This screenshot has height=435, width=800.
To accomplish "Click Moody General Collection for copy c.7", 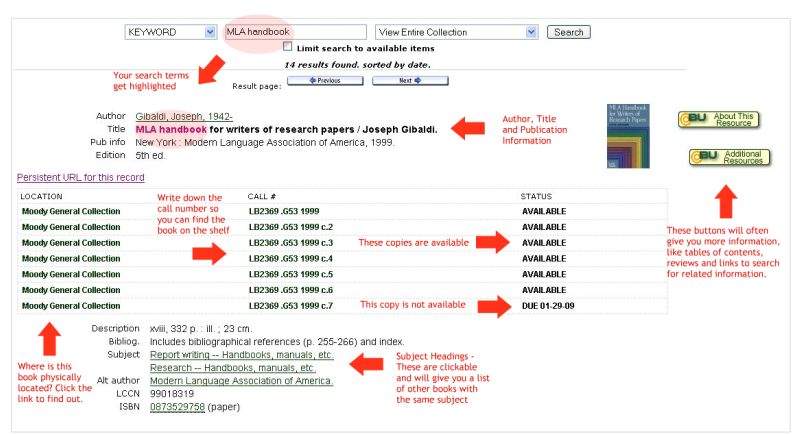I will (x=71, y=306).
